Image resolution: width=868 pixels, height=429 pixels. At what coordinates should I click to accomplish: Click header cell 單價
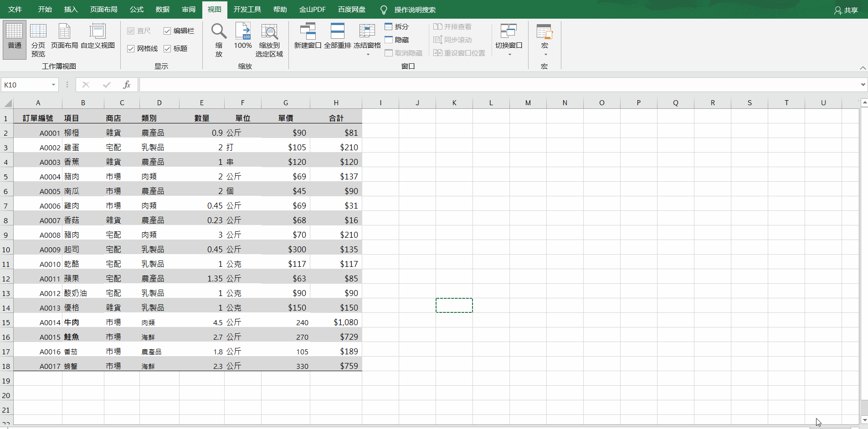tap(286, 118)
